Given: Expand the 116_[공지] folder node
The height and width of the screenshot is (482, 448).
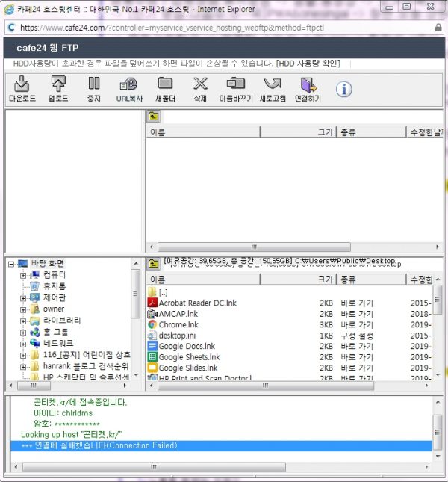Looking at the screenshot, I should click(22, 356).
